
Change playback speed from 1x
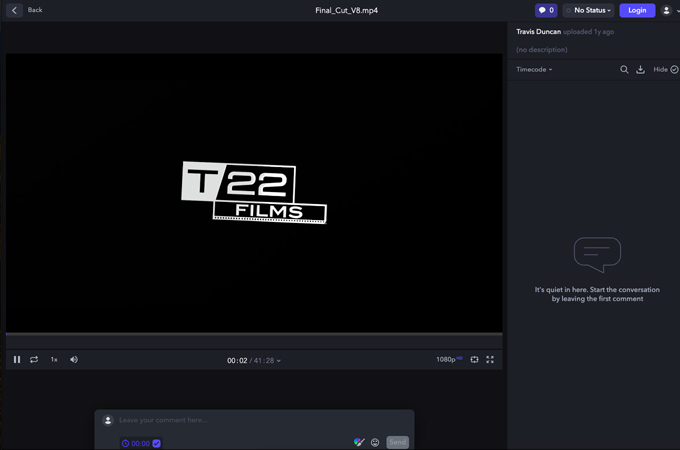tap(54, 359)
